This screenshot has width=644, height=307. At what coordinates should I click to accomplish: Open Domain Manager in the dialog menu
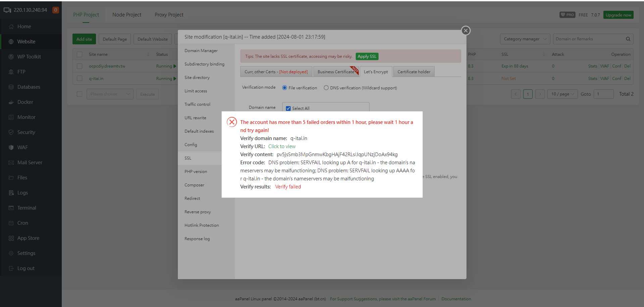point(201,51)
